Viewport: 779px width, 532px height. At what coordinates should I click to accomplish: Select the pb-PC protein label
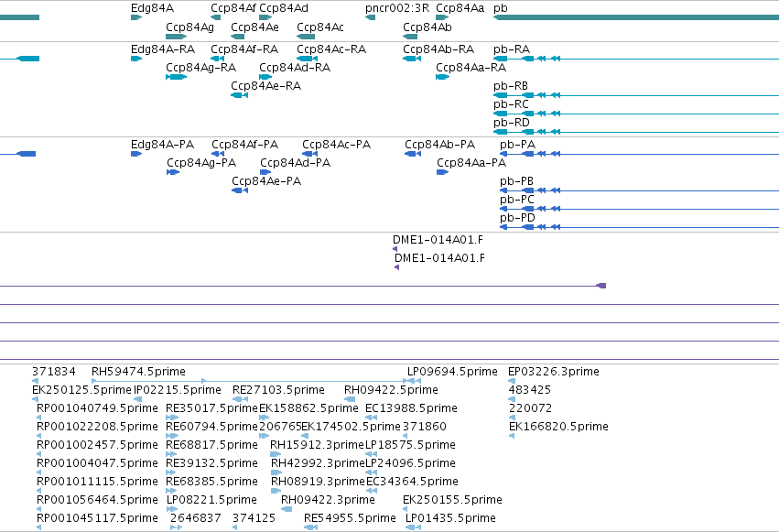pyautogui.click(x=516, y=201)
